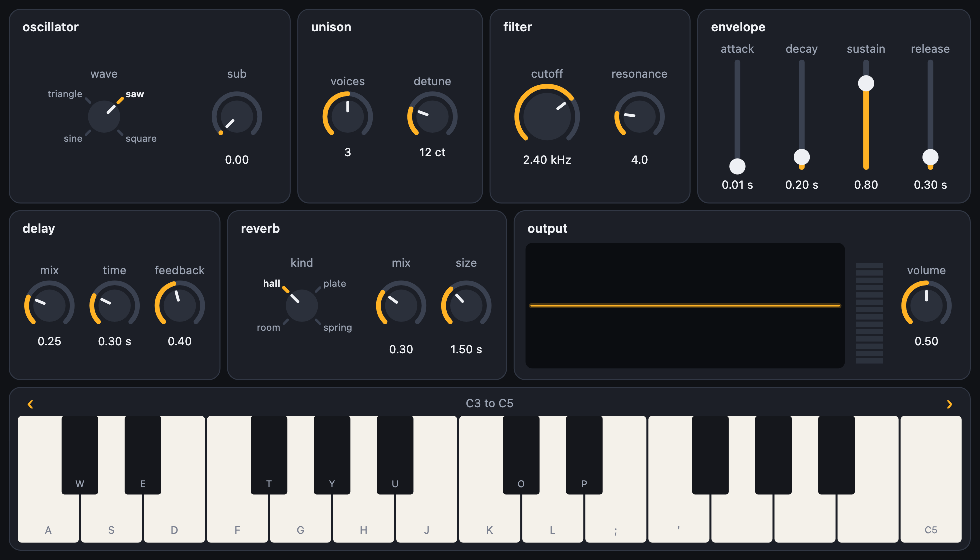Click the envelope sustain slider handle
Viewport: 980px width, 560px height.
coord(866,83)
